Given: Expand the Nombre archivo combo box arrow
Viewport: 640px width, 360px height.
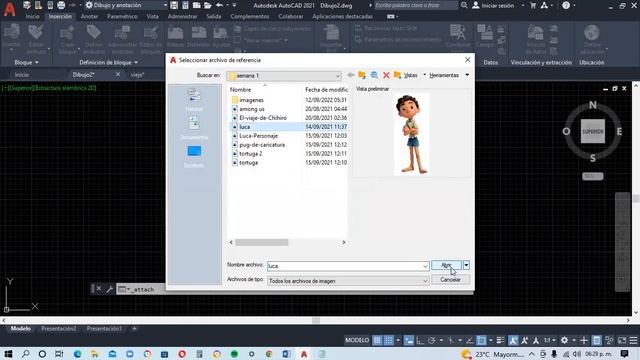Looking at the screenshot, I should (x=425, y=266).
